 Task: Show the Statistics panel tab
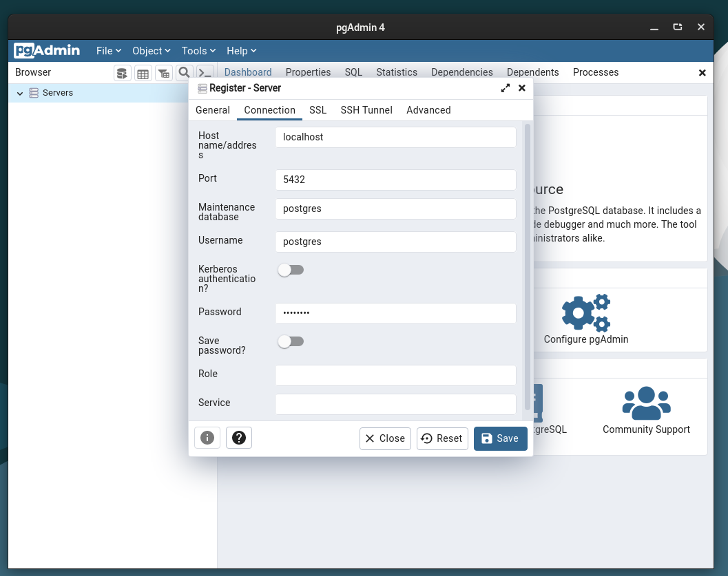click(x=397, y=72)
